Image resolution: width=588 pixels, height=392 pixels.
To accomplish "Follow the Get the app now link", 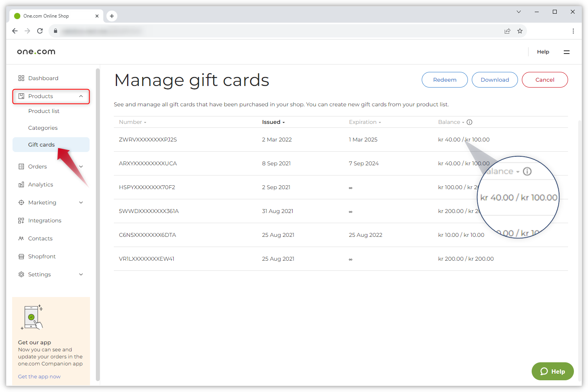I will click(39, 376).
